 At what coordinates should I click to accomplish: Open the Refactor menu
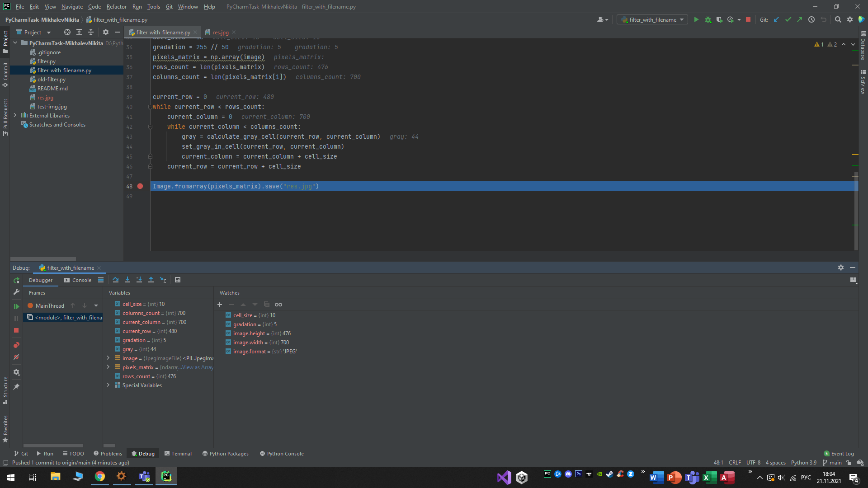coord(116,7)
